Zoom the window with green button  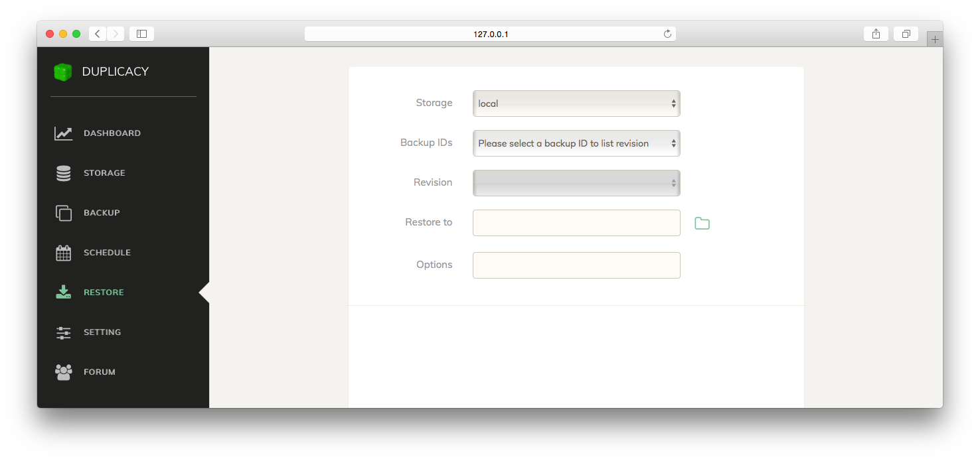[76, 34]
